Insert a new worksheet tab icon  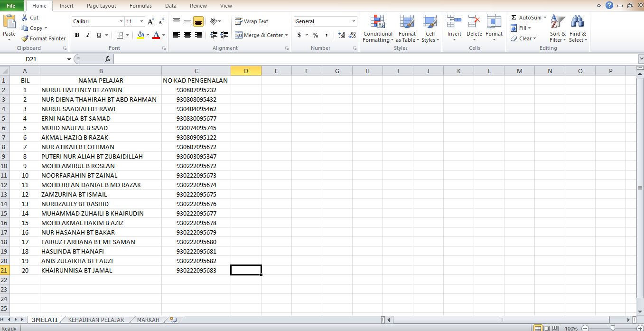click(x=173, y=320)
